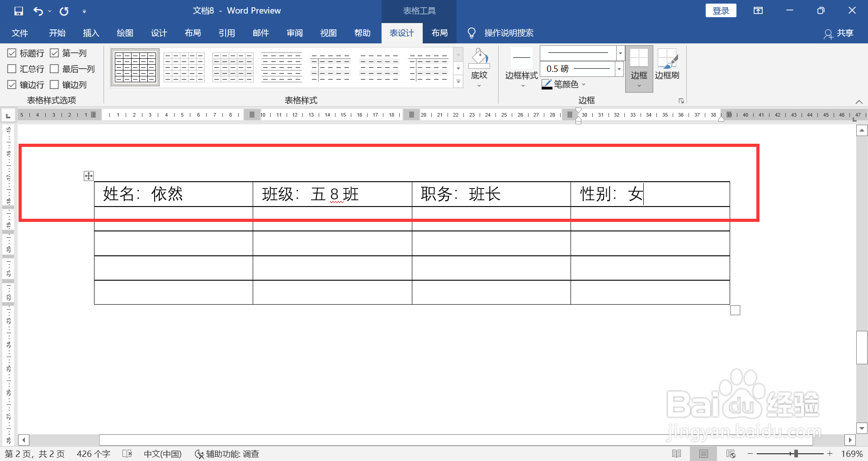868x461 pixels.
Task: Switch to Print Layout view icon
Action: tap(703, 454)
